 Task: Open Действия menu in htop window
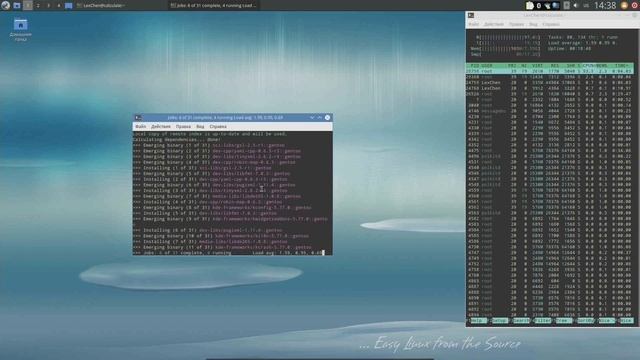(x=494, y=24)
